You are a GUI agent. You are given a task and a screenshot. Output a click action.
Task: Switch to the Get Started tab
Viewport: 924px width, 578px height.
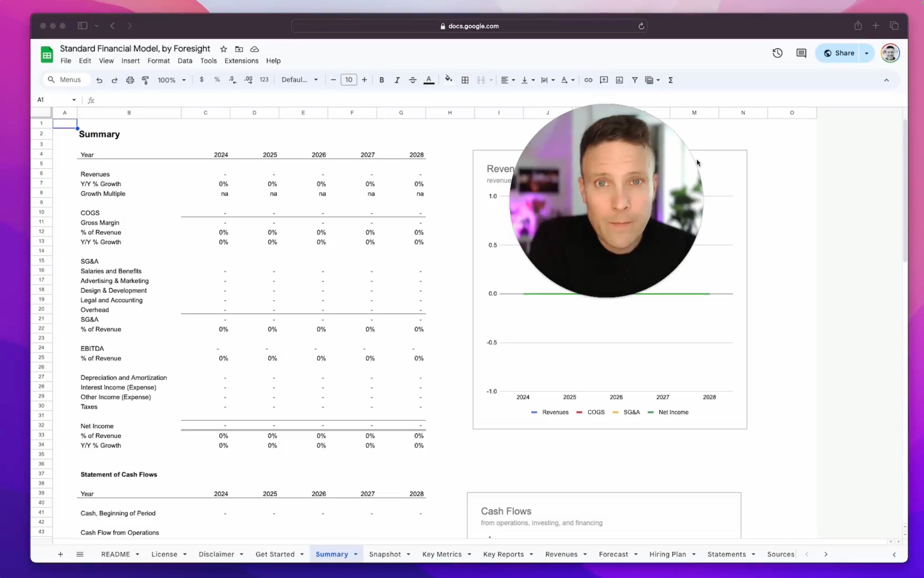[x=275, y=554]
